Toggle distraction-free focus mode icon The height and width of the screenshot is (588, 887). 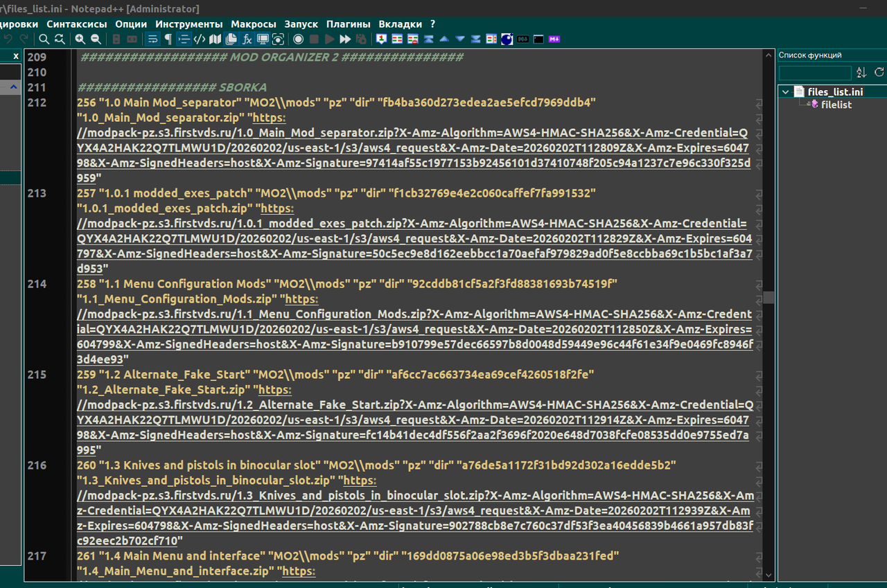(278, 39)
